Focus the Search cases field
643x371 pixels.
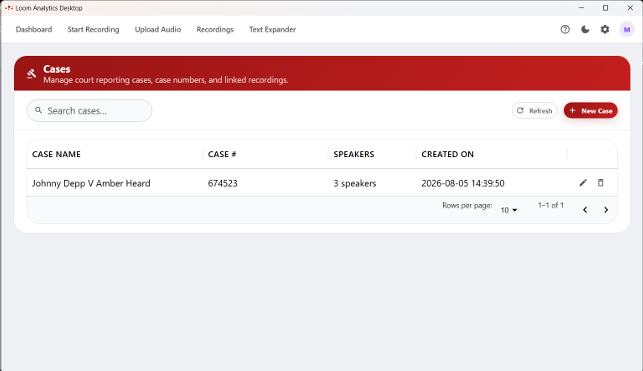(89, 111)
